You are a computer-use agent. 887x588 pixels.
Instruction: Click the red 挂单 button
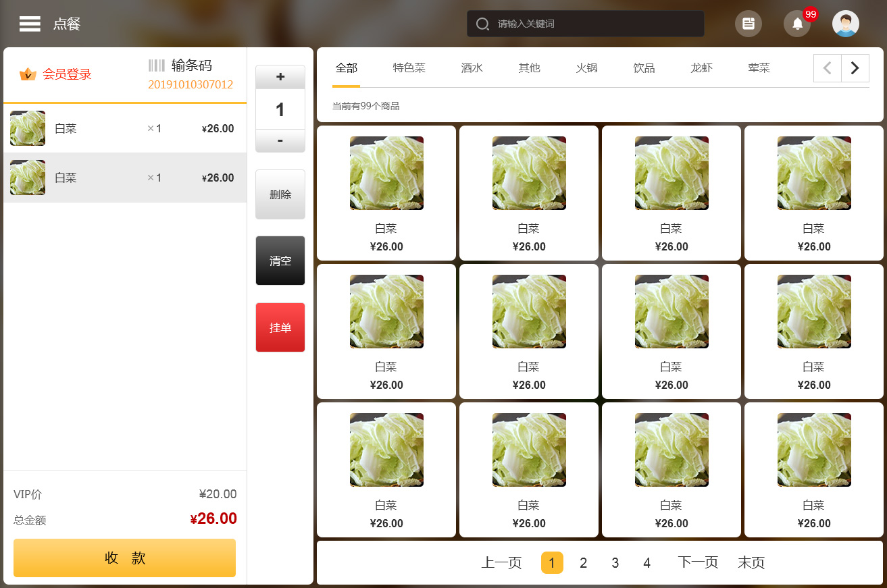pos(280,327)
